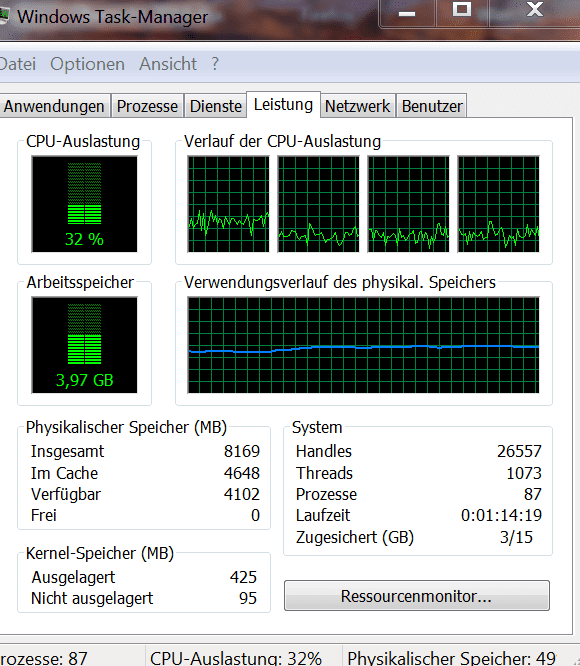Image resolution: width=580 pixels, height=666 pixels.
Task: Switch to the Prozesse tab
Action: tap(147, 106)
